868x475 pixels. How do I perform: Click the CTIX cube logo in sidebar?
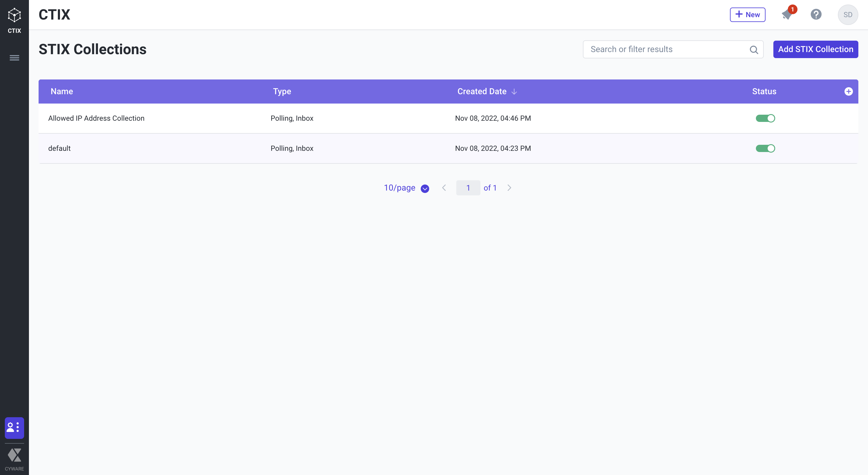(x=14, y=15)
